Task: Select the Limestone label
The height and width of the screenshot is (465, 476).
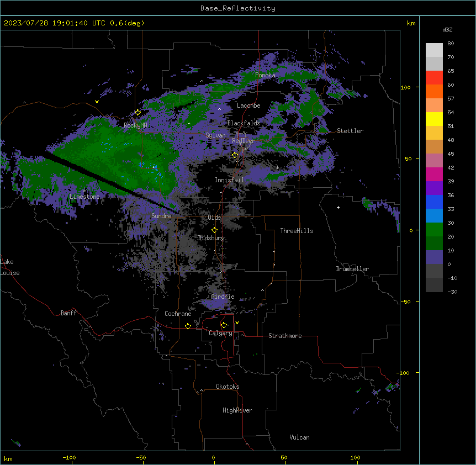Action: [x=84, y=197]
